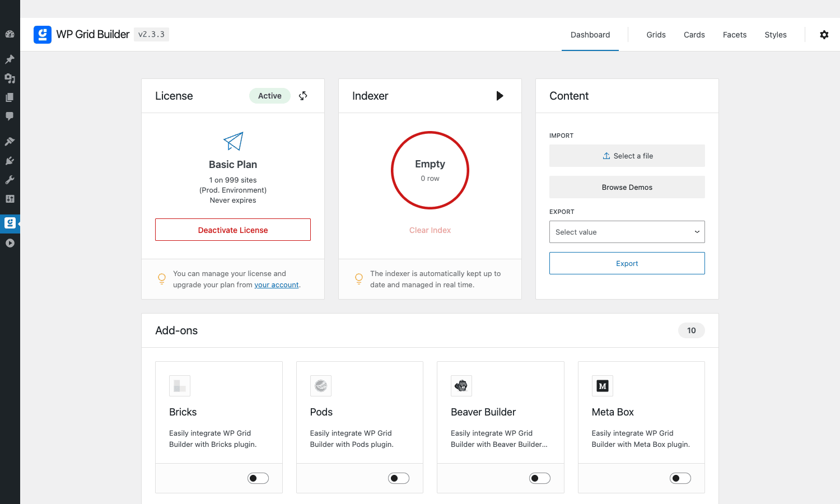Viewport: 840px width, 504px height.
Task: Open the Comments sidebar icon
Action: 10,116
